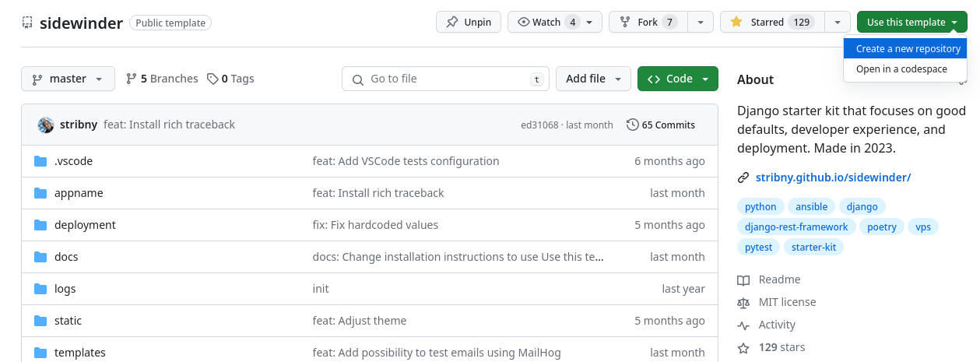Click the star icon next to 129 stars

[x=743, y=347]
